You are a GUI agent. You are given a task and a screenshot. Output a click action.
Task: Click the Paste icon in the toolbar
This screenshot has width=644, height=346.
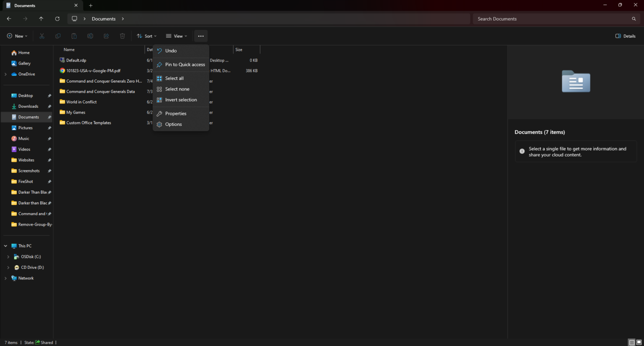[x=74, y=36]
